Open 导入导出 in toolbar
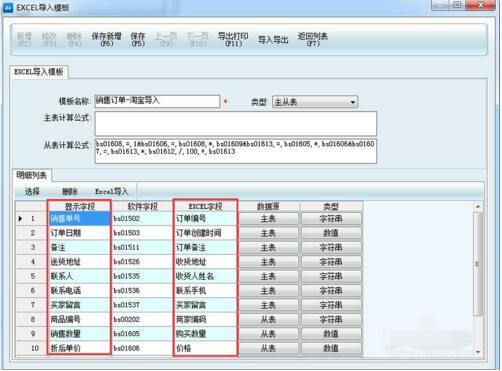 [x=273, y=40]
